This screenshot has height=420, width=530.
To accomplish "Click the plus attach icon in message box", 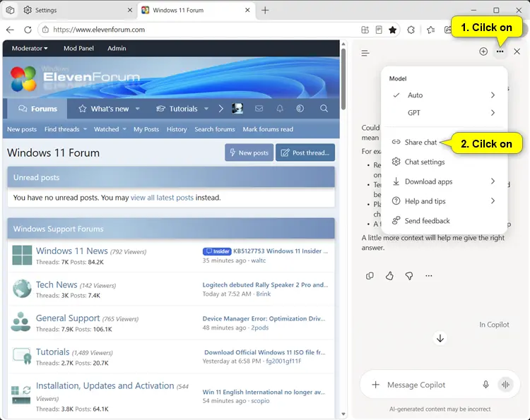I will point(375,385).
